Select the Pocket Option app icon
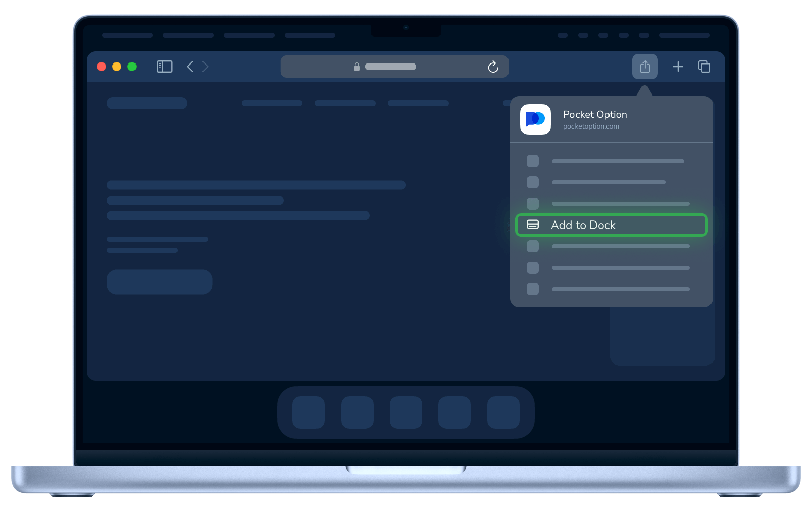This screenshot has width=812, height=508. [535, 120]
